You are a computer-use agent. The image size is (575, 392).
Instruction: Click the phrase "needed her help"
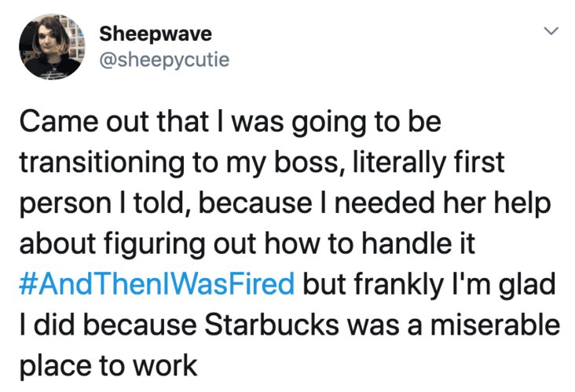click(x=442, y=203)
